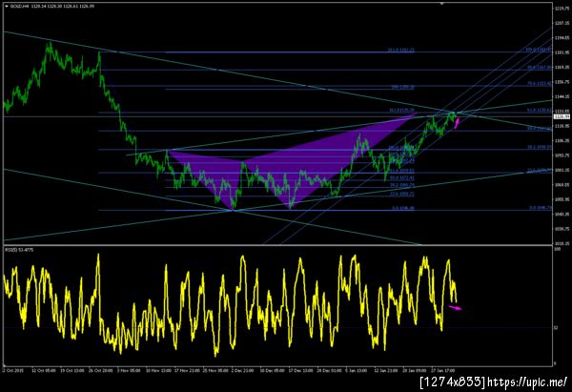Click the 1055.95 price axis label

pyautogui.click(x=562, y=199)
